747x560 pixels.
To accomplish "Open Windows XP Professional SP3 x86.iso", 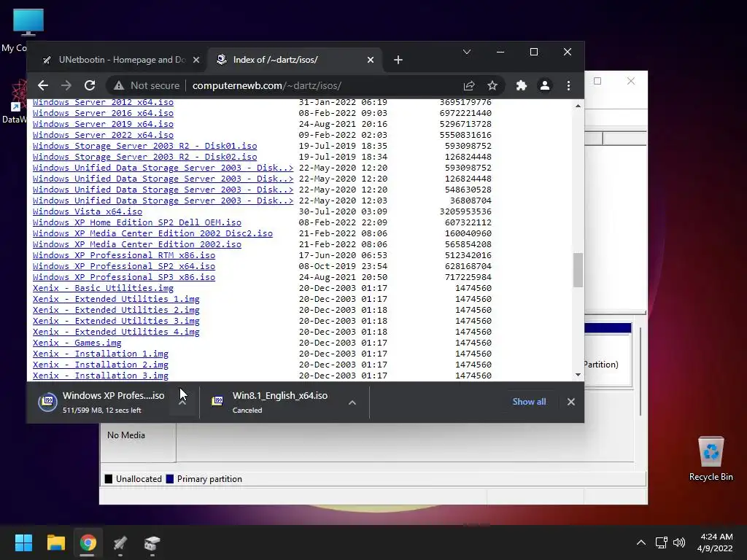I will click(124, 278).
